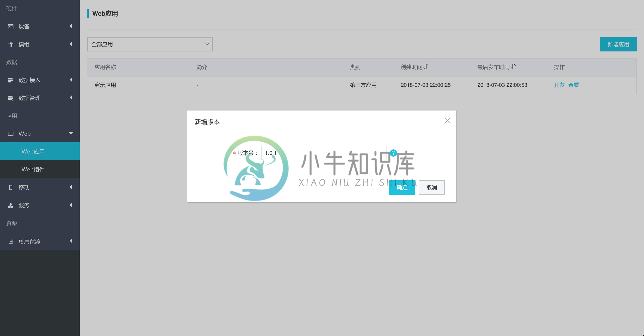Close the 新增版本 dialog with the X
This screenshot has height=336, width=644.
[x=447, y=121]
